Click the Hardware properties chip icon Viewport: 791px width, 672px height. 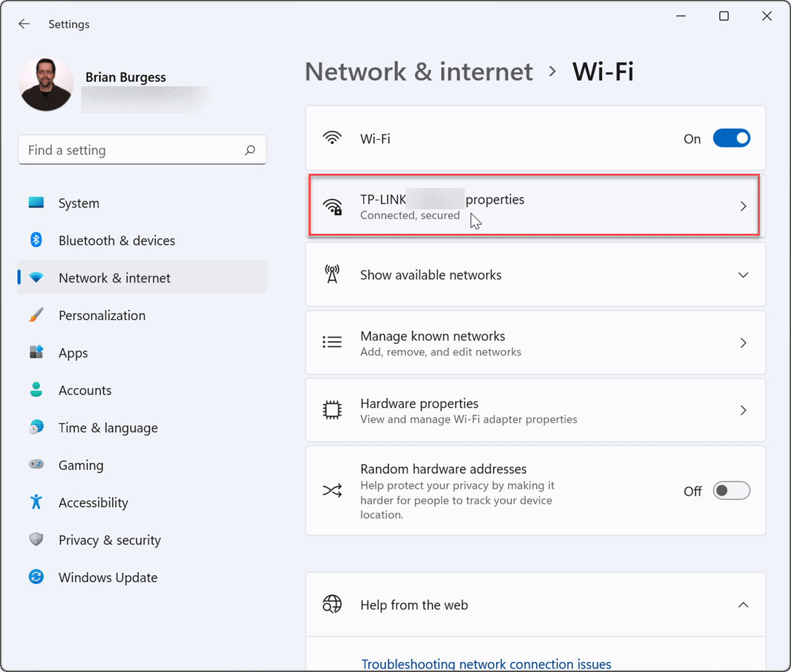[x=332, y=409]
